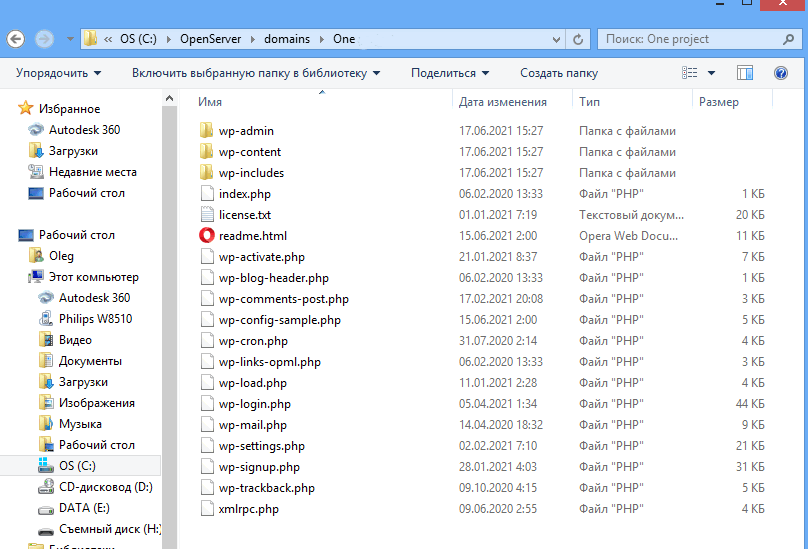Open Autodesk 360 under Избранное
The width and height of the screenshot is (808, 549).
(x=85, y=129)
